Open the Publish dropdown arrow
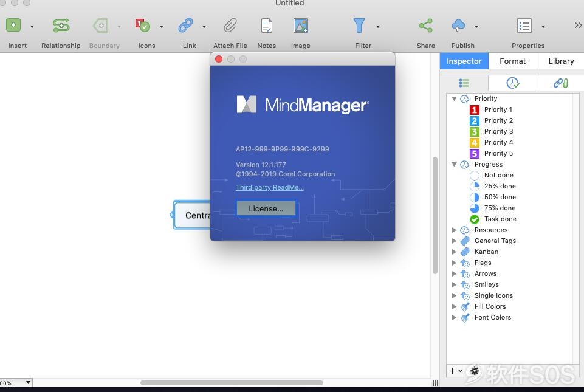 (x=476, y=27)
